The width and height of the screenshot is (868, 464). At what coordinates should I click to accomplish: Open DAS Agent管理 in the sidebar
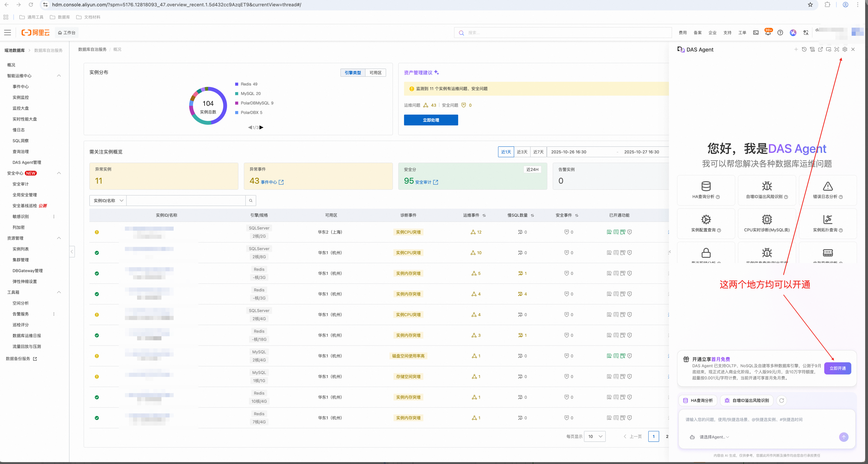tap(27, 162)
